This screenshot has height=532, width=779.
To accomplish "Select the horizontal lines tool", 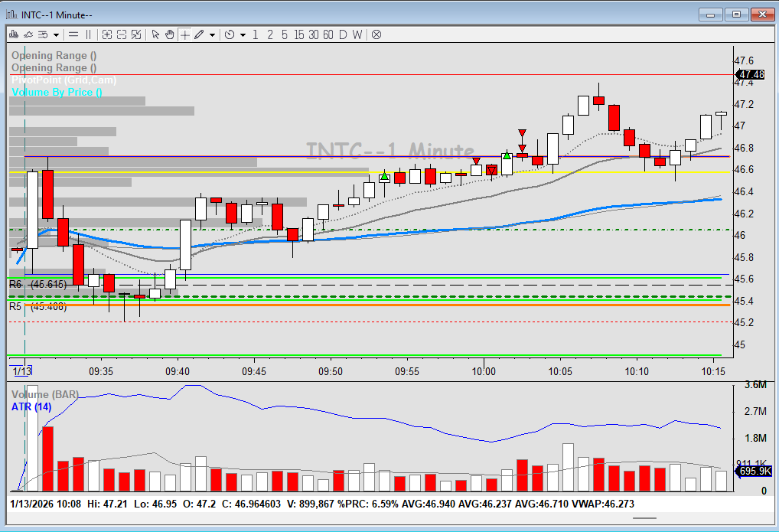I will point(73,34).
